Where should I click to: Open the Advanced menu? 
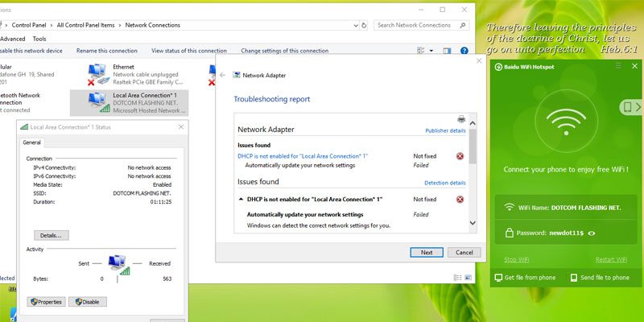click(12, 39)
